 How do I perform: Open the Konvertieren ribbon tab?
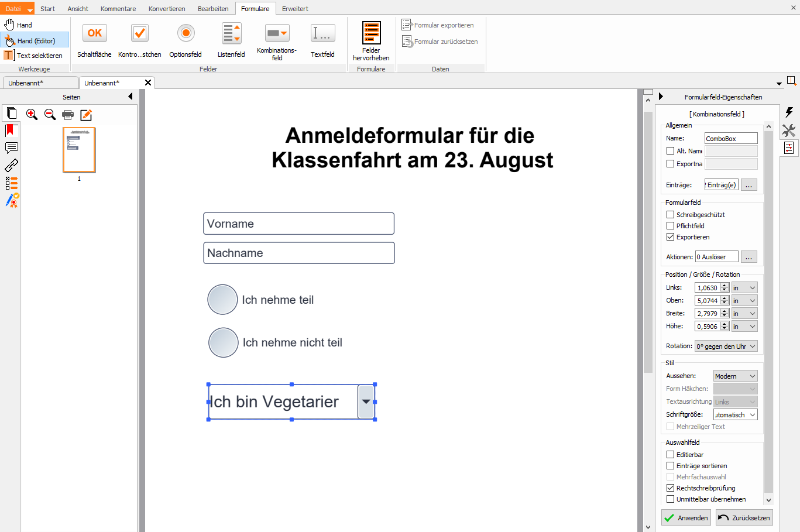coord(167,9)
